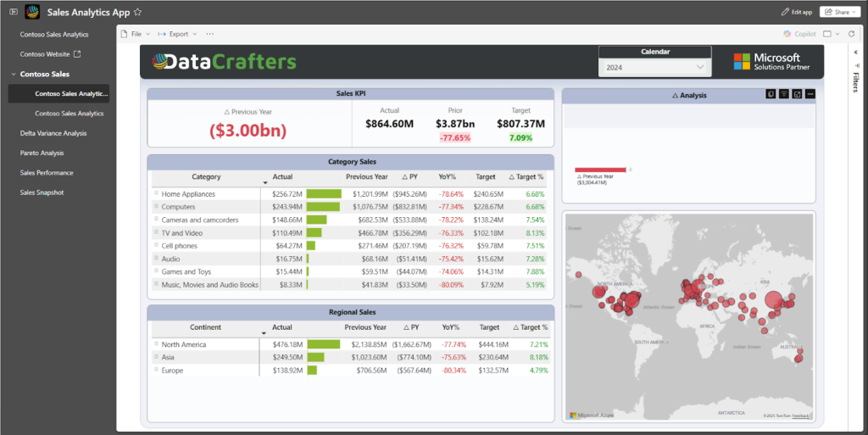Open the Feedback link on the map
The height and width of the screenshot is (435, 868).
800,416
